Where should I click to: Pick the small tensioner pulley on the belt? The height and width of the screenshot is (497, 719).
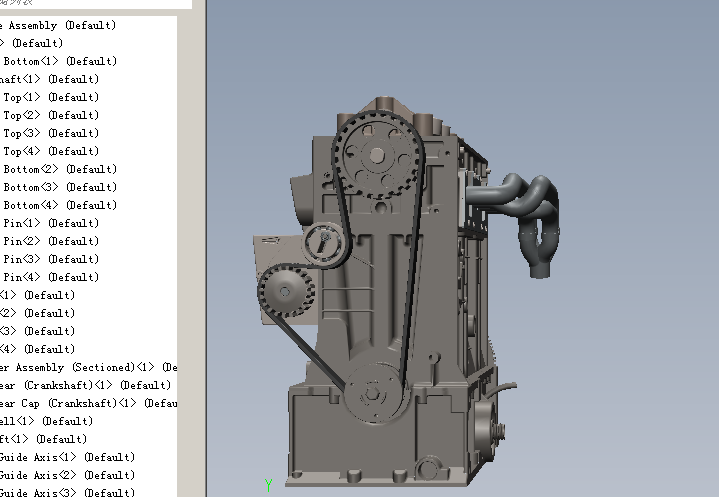pyautogui.click(x=325, y=243)
